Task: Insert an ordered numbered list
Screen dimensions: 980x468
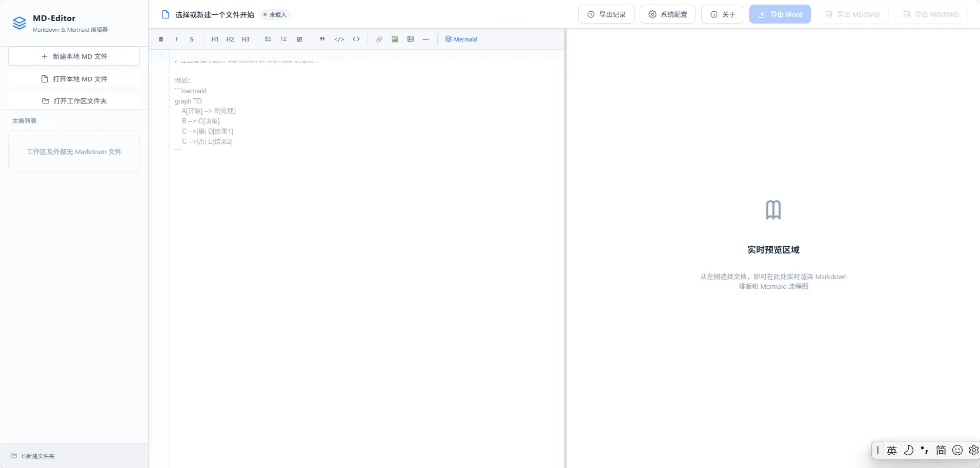Action: pos(283,39)
